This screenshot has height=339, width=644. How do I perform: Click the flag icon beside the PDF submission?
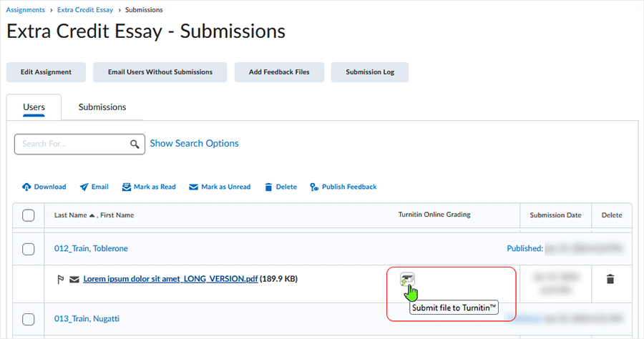click(60, 280)
